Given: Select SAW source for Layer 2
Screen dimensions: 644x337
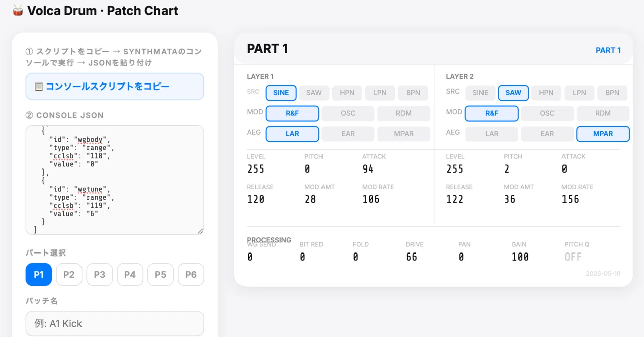Looking at the screenshot, I should coord(513,93).
